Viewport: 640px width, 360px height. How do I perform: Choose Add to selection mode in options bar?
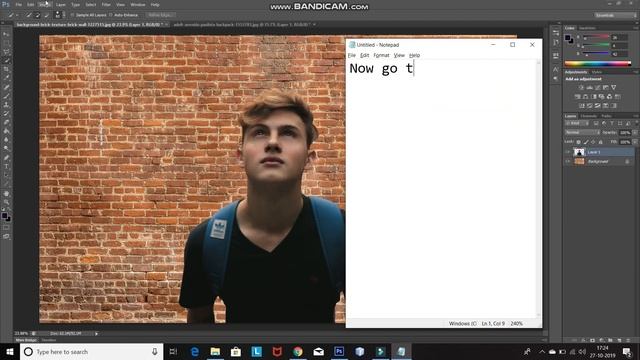[x=38, y=15]
